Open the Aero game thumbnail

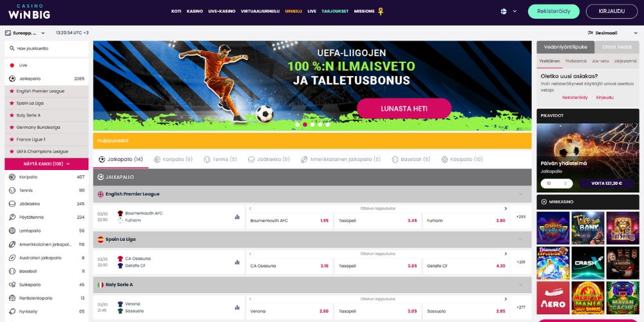[x=553, y=298]
